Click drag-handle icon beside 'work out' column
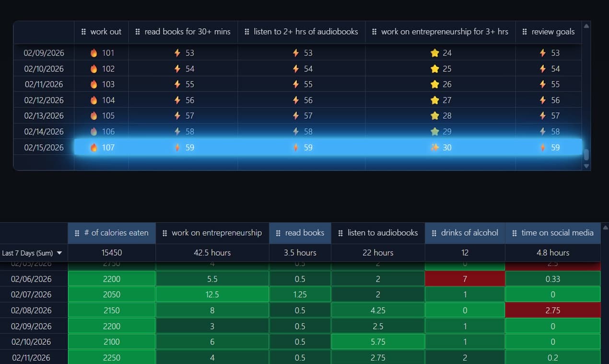 tap(83, 32)
